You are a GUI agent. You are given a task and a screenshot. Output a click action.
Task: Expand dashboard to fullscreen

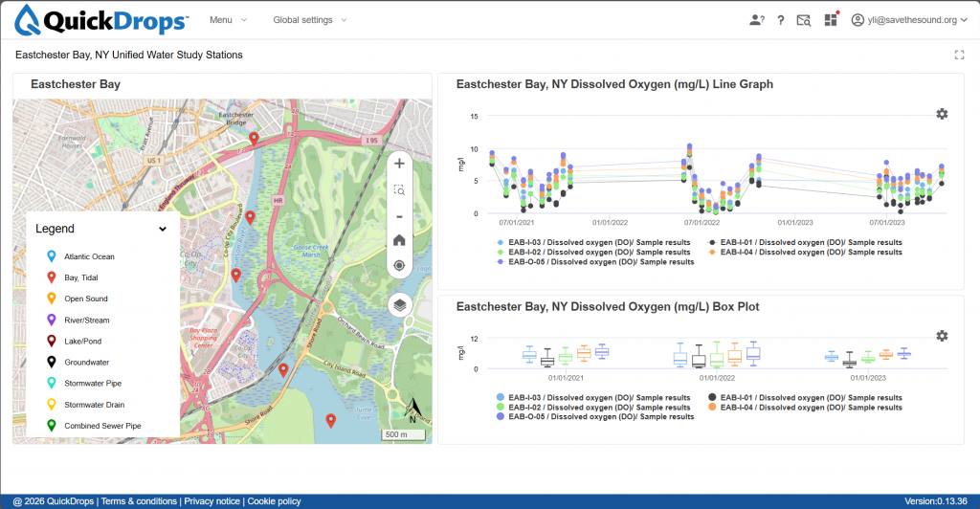[x=959, y=55]
